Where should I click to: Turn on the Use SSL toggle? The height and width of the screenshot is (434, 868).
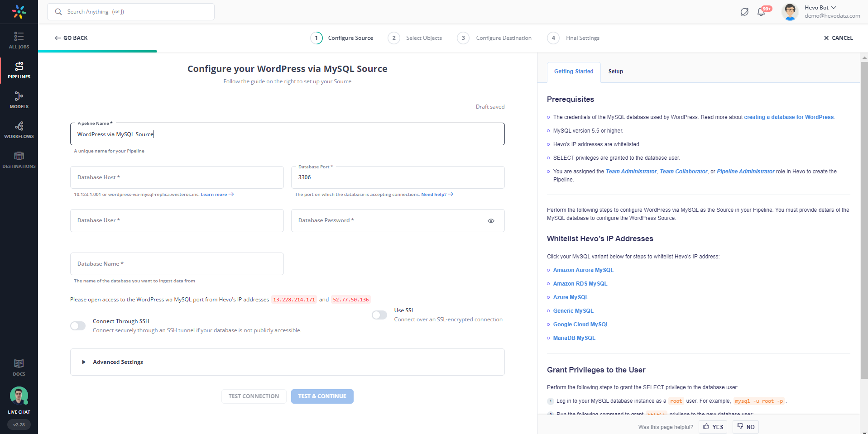point(379,315)
